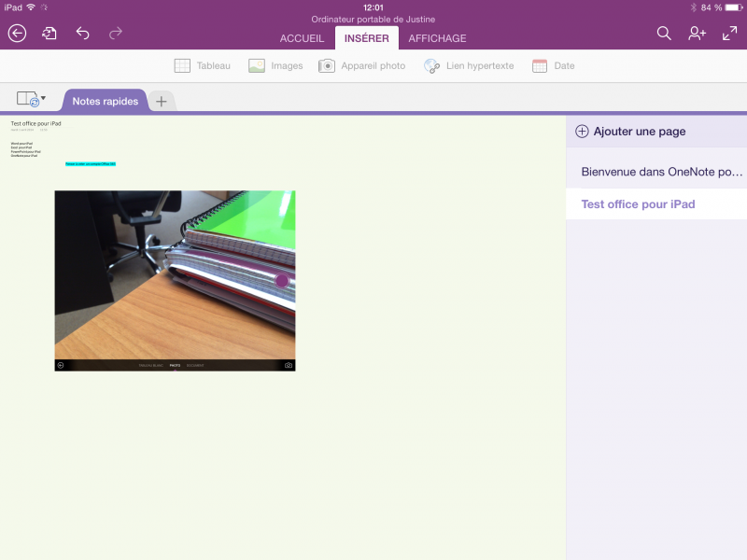Tap notebook title Ordinateur portable de Justine
747x560 pixels.
(x=373, y=20)
